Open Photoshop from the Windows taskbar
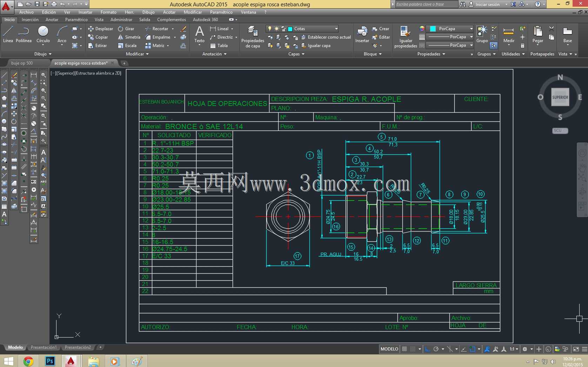This screenshot has height=367, width=588. tap(50, 361)
